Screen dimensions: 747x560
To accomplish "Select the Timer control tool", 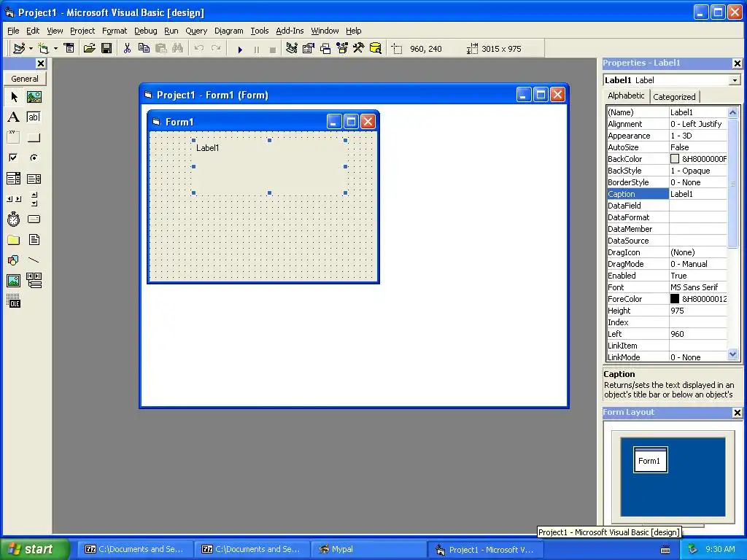I will pyautogui.click(x=14, y=219).
